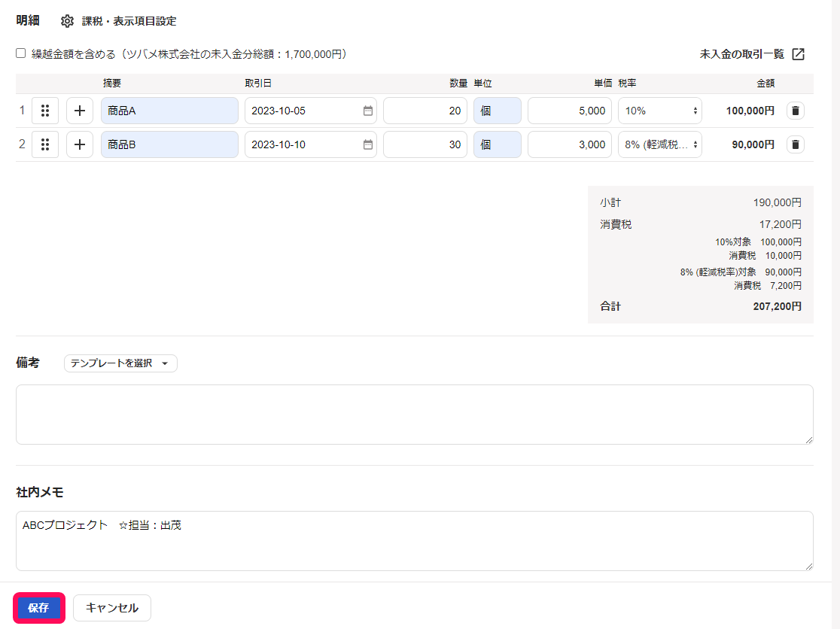Click the 取引日 column header
This screenshot has height=629, width=840.
258,84
